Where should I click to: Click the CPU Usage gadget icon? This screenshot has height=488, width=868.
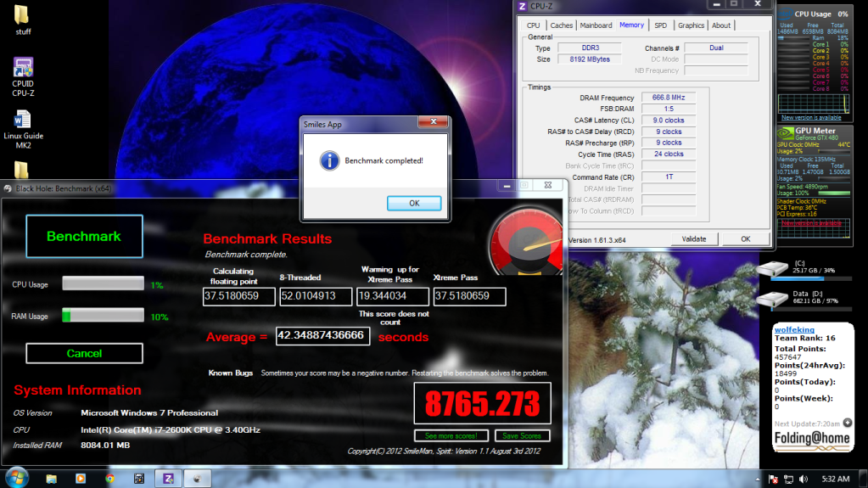[x=784, y=15]
